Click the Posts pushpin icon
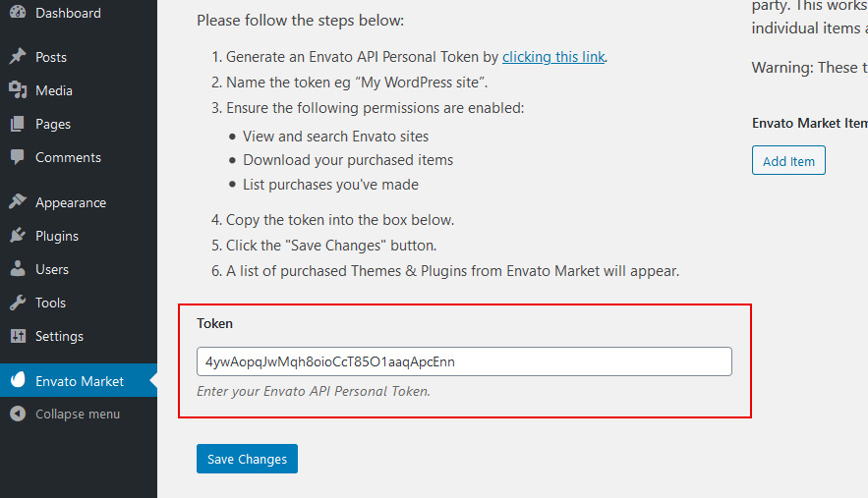The width and height of the screenshot is (868, 498). pyautogui.click(x=18, y=56)
